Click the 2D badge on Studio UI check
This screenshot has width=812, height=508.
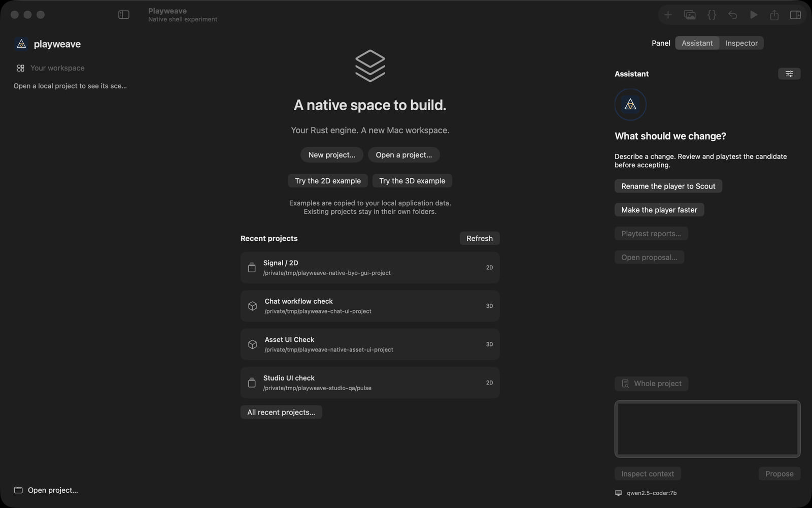489,383
